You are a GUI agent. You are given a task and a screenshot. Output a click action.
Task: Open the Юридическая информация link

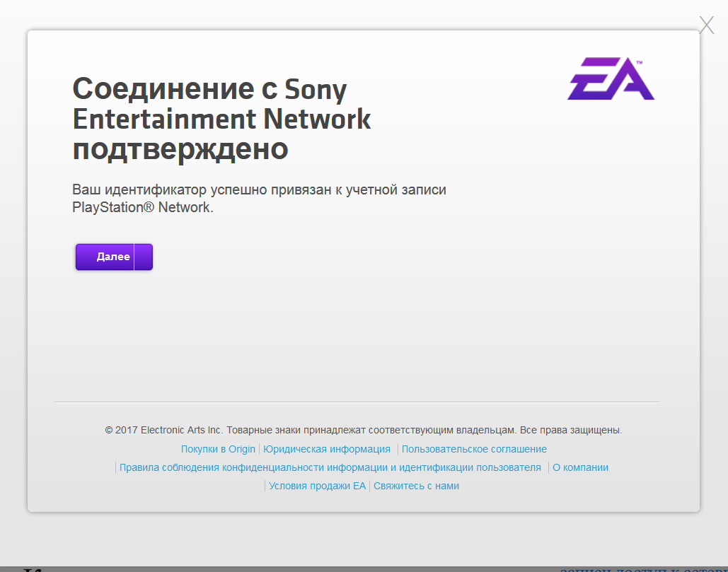327,449
